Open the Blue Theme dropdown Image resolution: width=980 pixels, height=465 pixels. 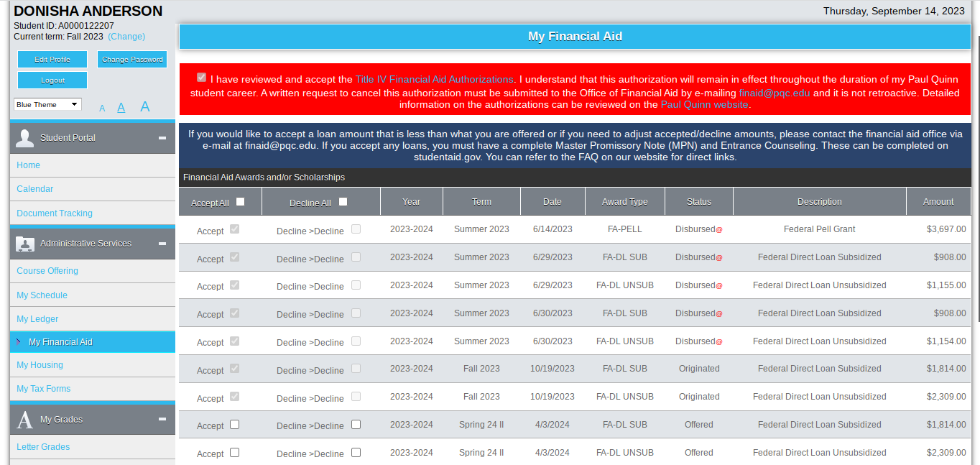pos(47,105)
